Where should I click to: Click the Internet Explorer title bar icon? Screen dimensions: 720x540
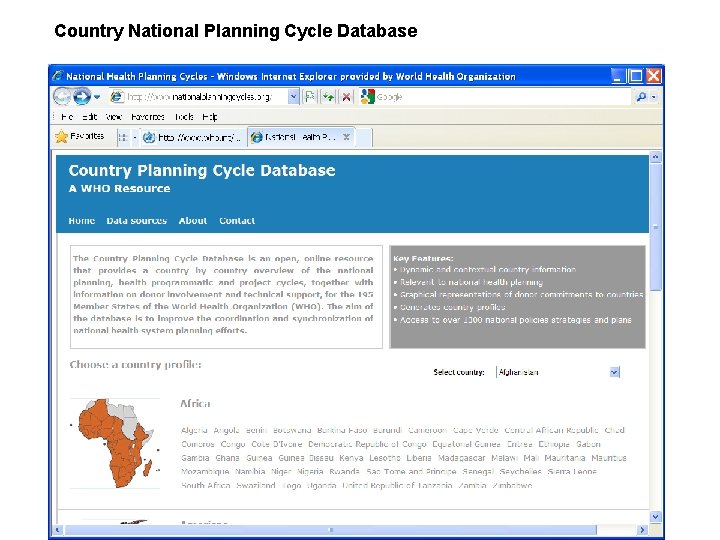58,76
